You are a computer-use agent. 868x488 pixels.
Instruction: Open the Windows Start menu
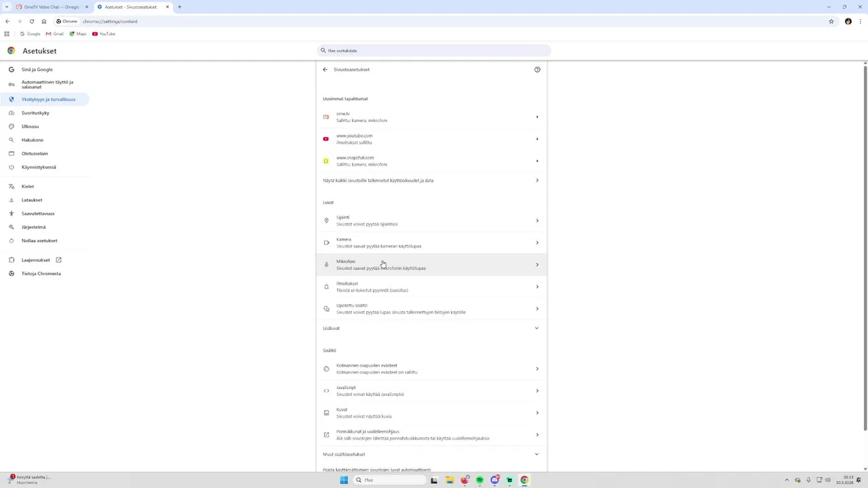pos(344,480)
